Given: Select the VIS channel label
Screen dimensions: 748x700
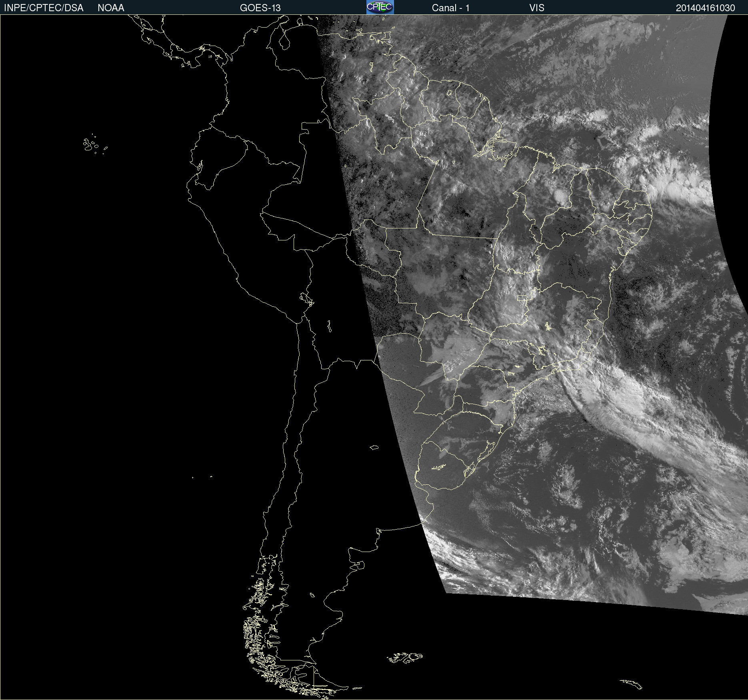Looking at the screenshot, I should coord(537,8).
